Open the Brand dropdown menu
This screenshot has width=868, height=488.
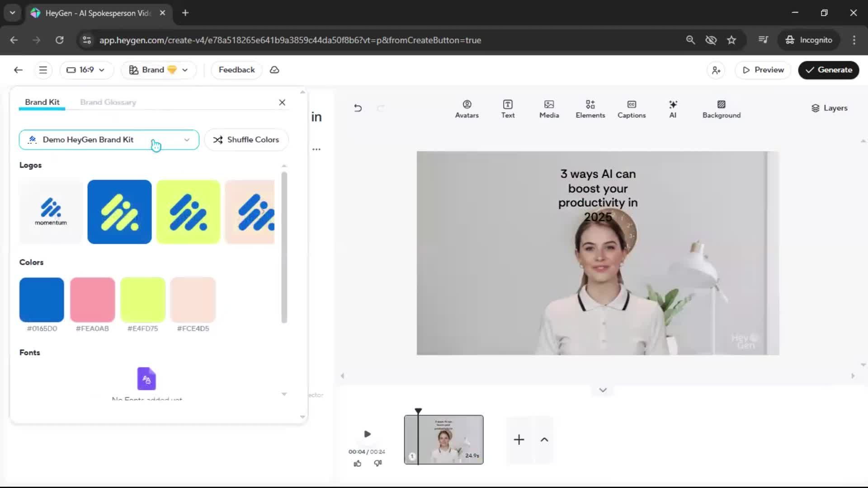[x=158, y=70]
